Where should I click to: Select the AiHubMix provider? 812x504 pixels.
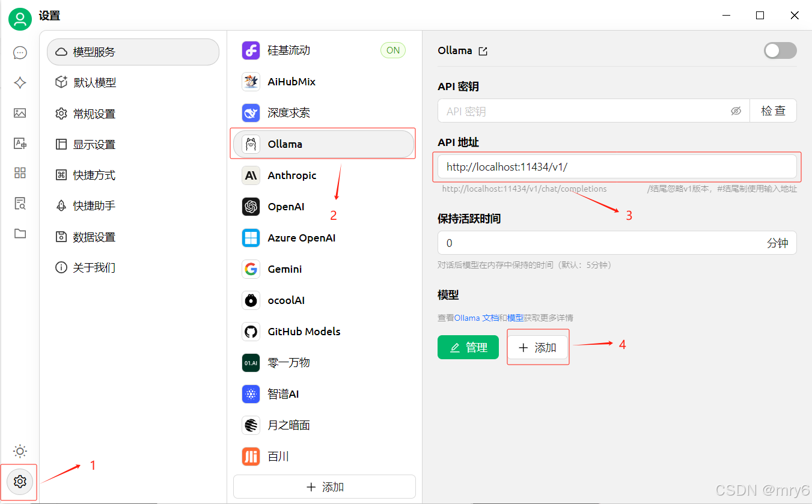click(324, 82)
